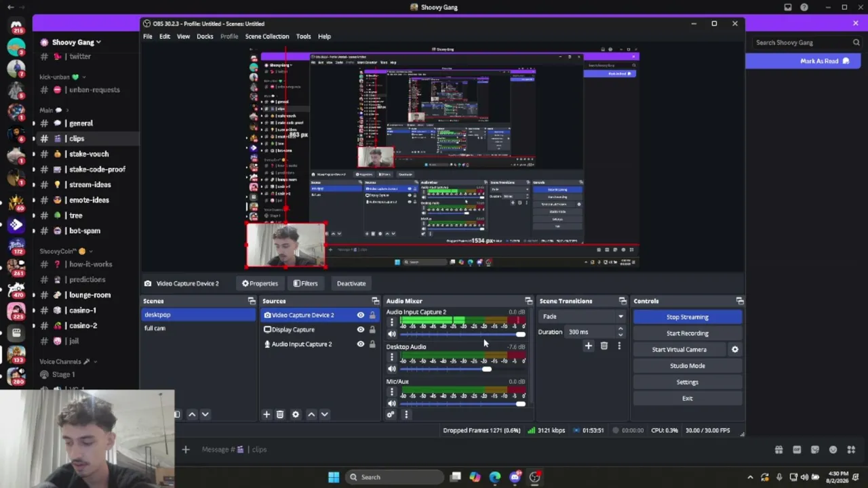Image resolution: width=868 pixels, height=488 pixels.
Task: Undock the Controls panel
Action: point(740,301)
